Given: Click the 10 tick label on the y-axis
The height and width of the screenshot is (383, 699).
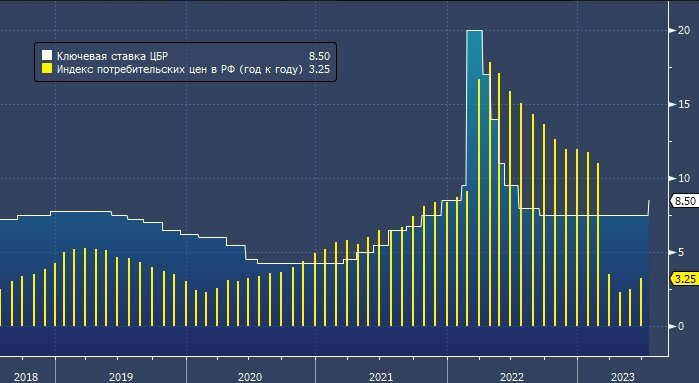Looking at the screenshot, I should (684, 178).
